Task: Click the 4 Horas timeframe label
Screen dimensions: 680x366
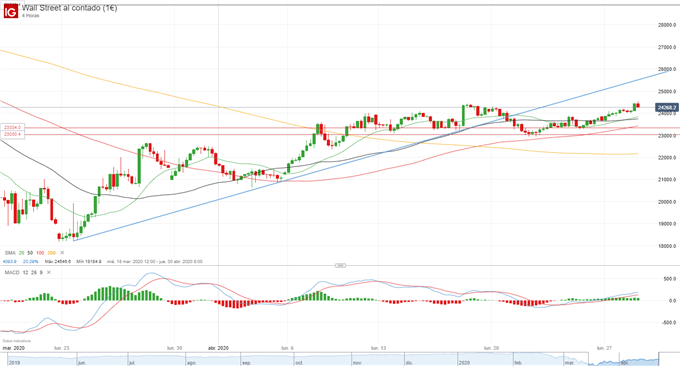Action: click(x=31, y=16)
